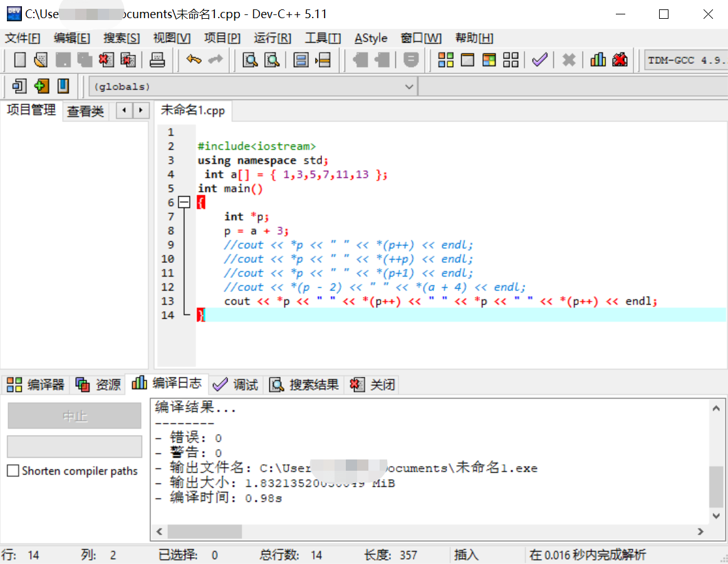Click the Close All files toolbar icon
The height and width of the screenshot is (564, 728).
click(x=128, y=60)
